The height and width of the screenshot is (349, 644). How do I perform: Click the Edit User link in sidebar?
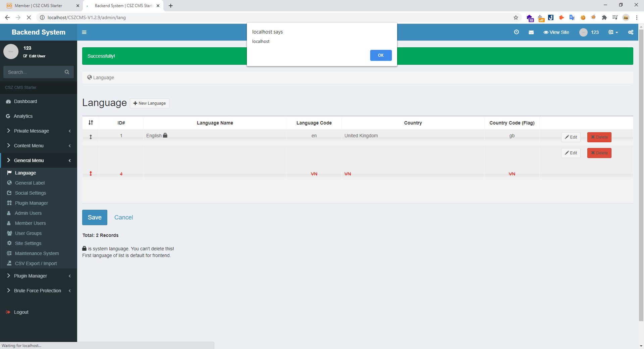coord(34,56)
